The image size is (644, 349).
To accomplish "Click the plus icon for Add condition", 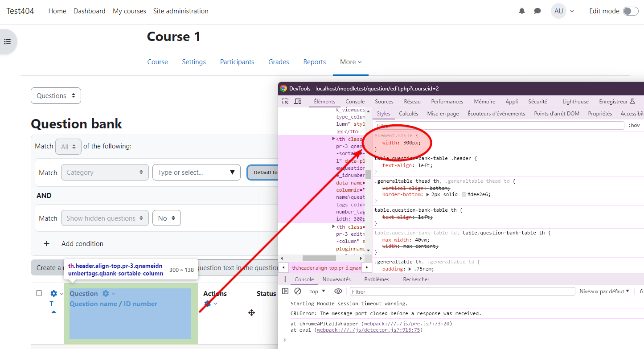I will (x=46, y=243).
